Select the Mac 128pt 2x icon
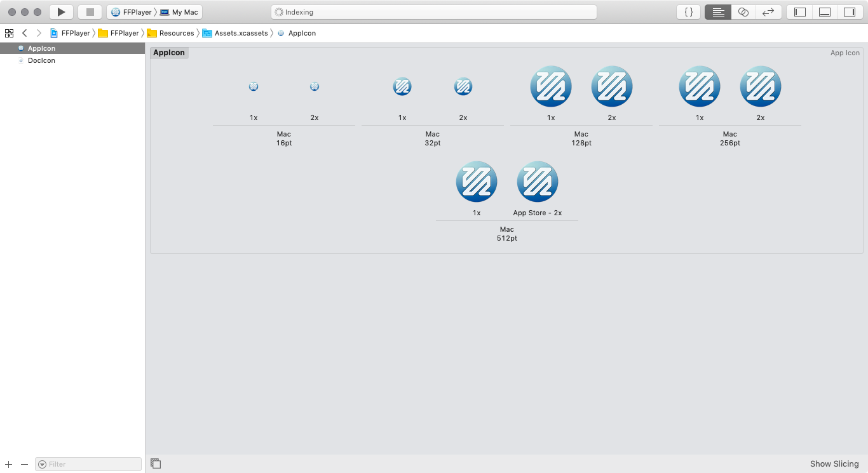 tap(612, 86)
